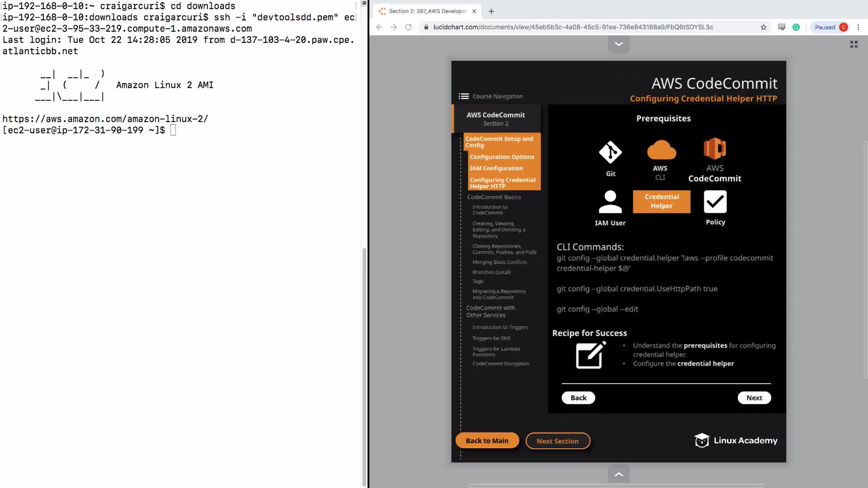Screen dimensions: 868x488
Task: Click the Next button
Action: (x=754, y=398)
